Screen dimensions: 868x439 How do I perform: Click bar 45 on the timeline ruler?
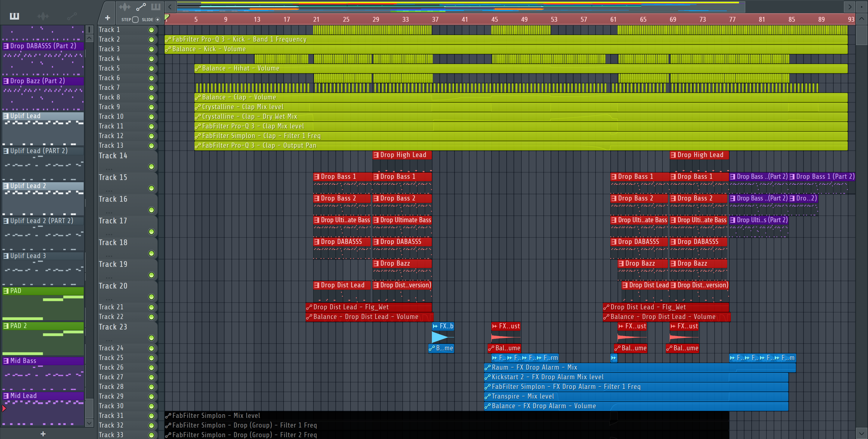[x=494, y=20]
